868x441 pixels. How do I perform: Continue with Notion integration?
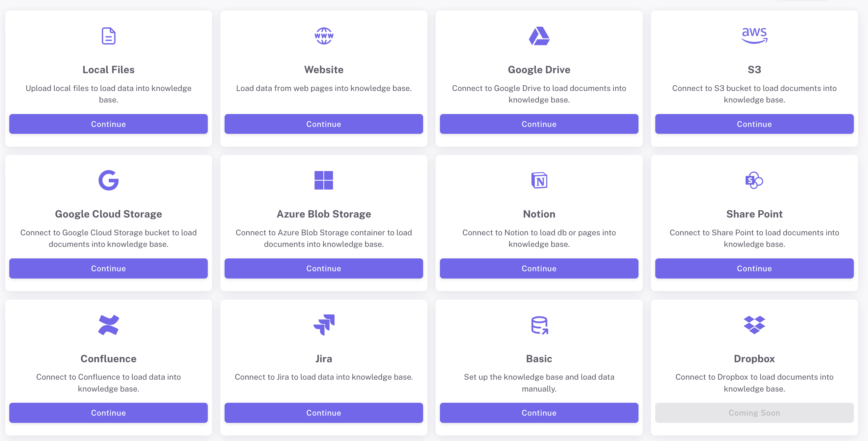coord(539,268)
